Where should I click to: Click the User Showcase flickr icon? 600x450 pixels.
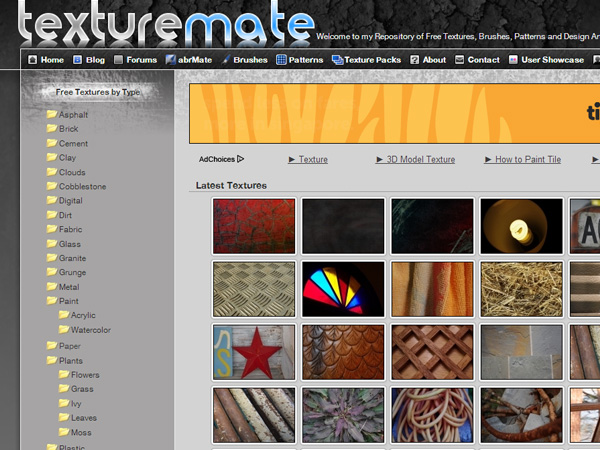point(513,60)
